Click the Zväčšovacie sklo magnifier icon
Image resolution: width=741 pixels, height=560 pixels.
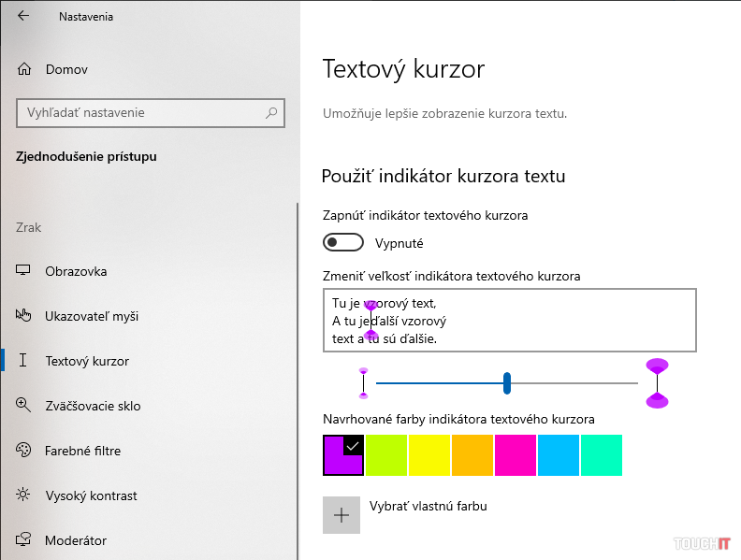tap(24, 406)
